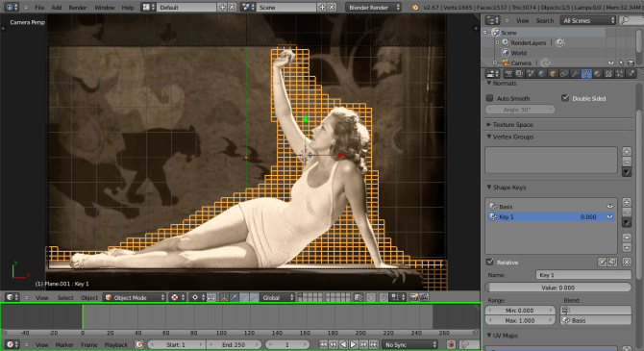Clear shape keys X button
The image size is (644, 351).
click(627, 262)
